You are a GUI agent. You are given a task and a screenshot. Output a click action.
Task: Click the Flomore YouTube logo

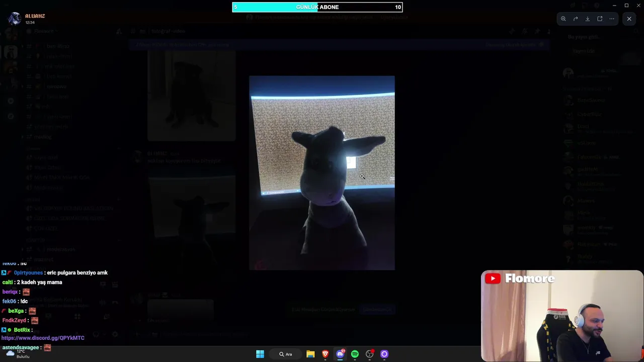pos(520,279)
